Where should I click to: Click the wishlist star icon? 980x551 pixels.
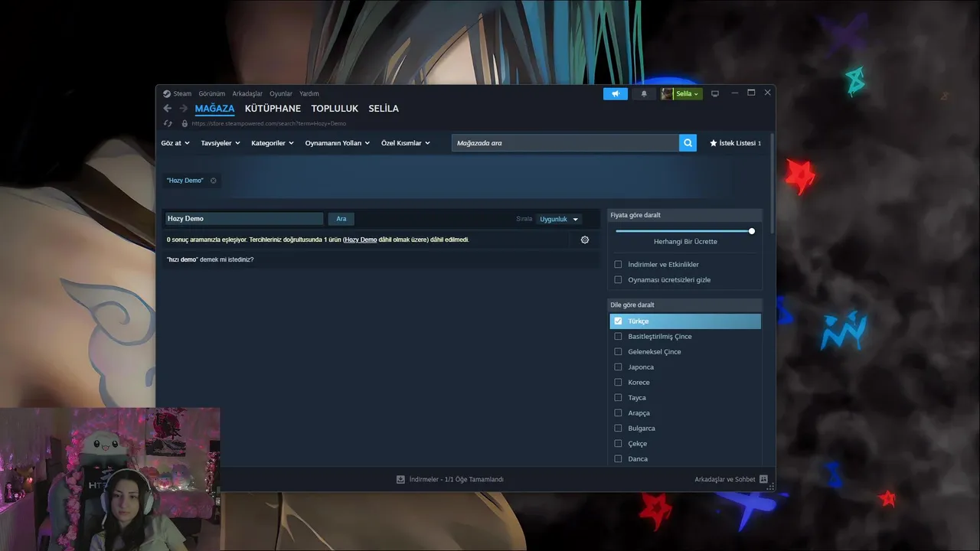click(714, 143)
